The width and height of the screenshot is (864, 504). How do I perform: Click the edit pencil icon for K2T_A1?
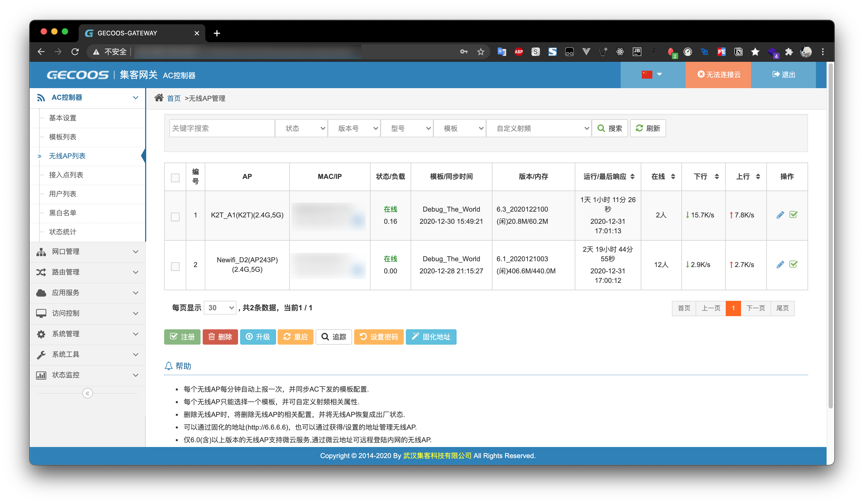(x=780, y=215)
